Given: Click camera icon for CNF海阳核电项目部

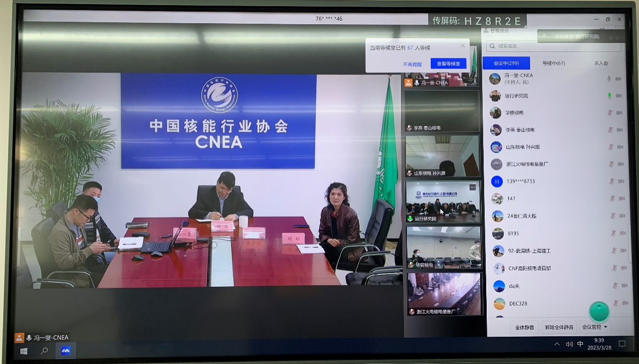Looking at the screenshot, I should (624, 268).
